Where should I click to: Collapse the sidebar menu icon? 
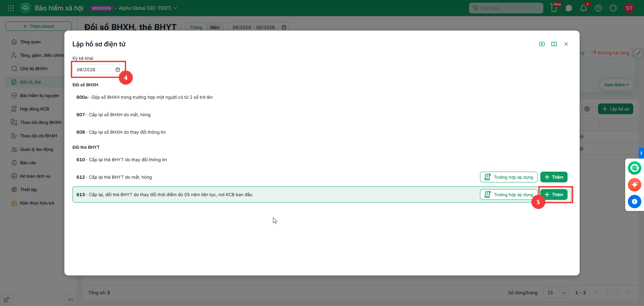(70, 299)
